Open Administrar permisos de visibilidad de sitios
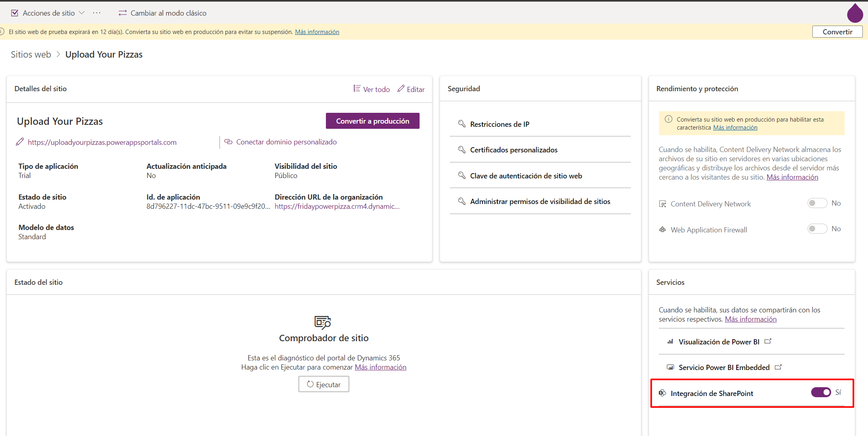Viewport: 868px width, 436px height. [x=540, y=201]
